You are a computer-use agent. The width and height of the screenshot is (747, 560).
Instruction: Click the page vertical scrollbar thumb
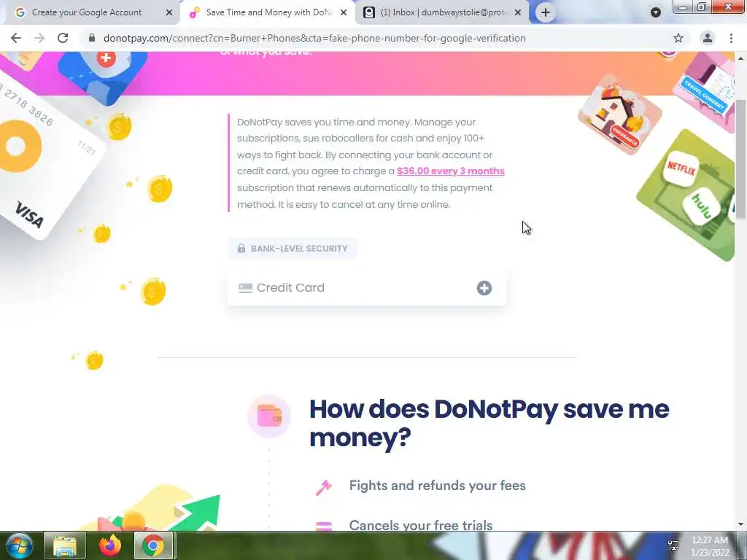point(741,157)
